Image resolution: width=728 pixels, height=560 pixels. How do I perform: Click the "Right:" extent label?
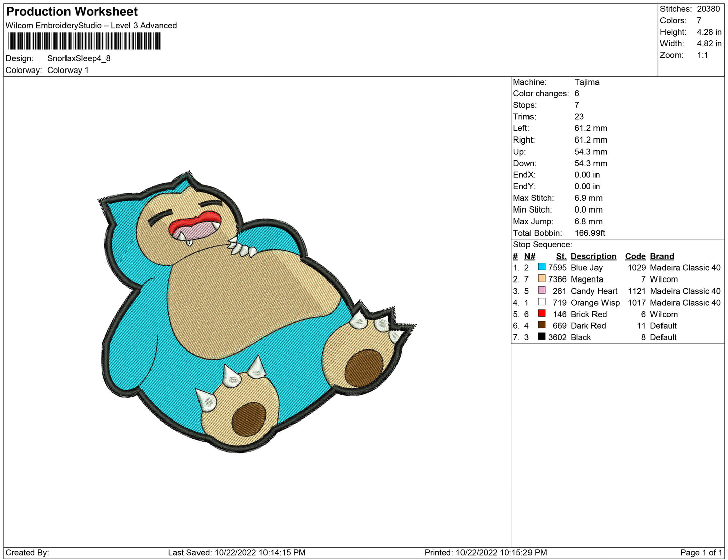[524, 139]
